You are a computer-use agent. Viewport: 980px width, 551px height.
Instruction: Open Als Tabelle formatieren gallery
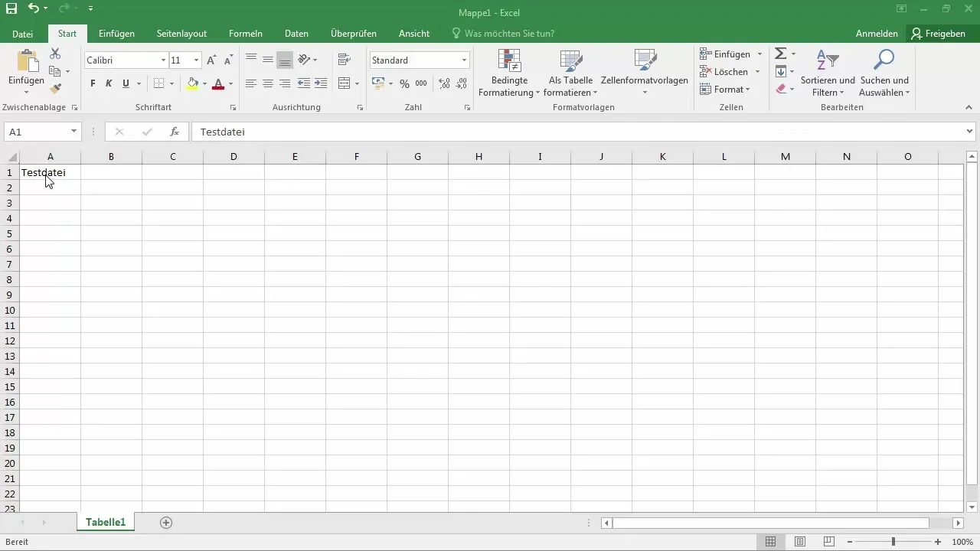pyautogui.click(x=570, y=74)
